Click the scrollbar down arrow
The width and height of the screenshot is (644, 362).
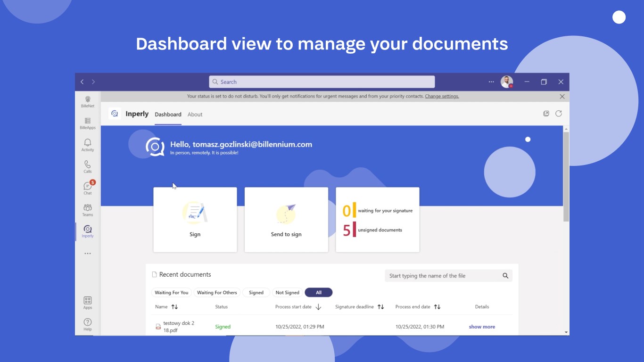pyautogui.click(x=566, y=332)
